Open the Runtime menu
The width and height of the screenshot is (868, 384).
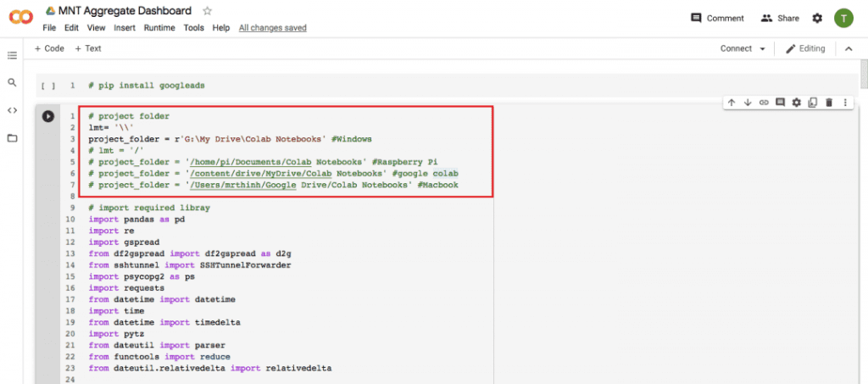(159, 28)
